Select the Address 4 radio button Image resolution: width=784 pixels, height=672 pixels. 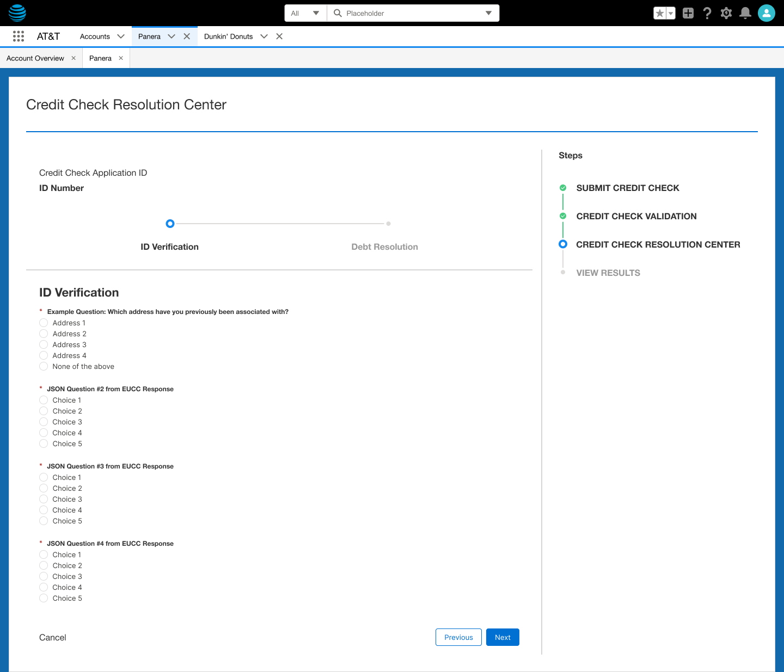click(44, 355)
